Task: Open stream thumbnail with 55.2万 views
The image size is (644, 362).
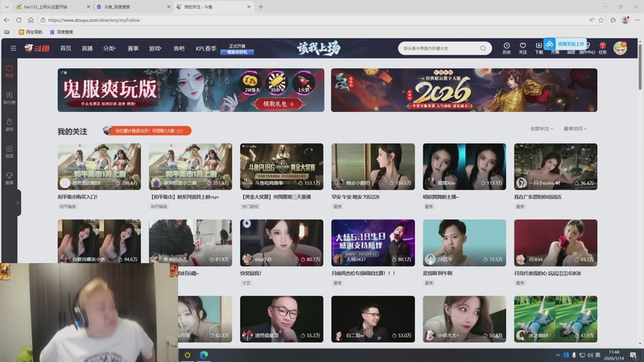Action: coord(282,319)
